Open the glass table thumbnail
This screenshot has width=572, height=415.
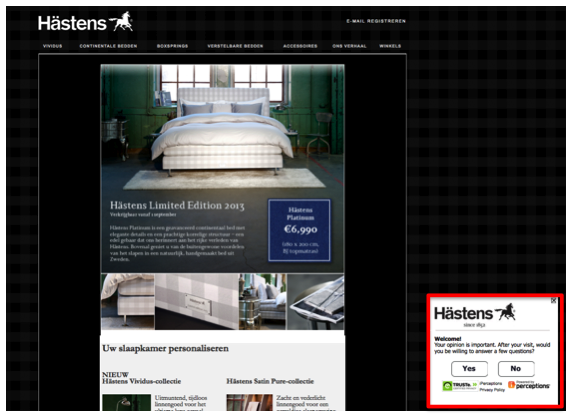pyautogui.click(x=316, y=302)
